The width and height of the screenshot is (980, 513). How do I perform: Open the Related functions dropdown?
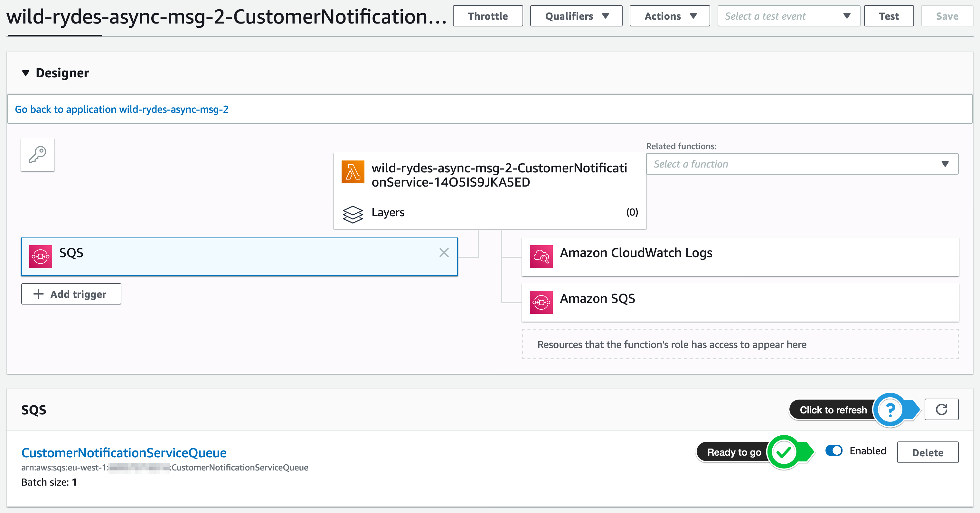[x=802, y=164]
